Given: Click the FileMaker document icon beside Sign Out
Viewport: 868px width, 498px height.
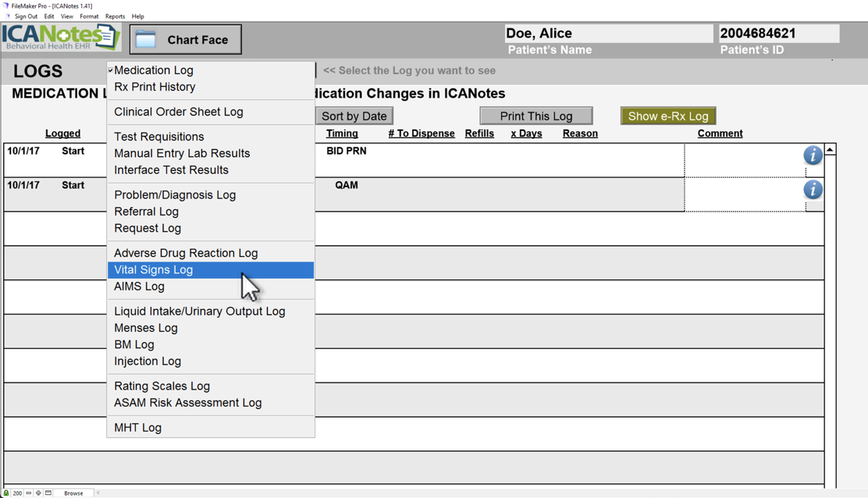Looking at the screenshot, I should (8, 16).
